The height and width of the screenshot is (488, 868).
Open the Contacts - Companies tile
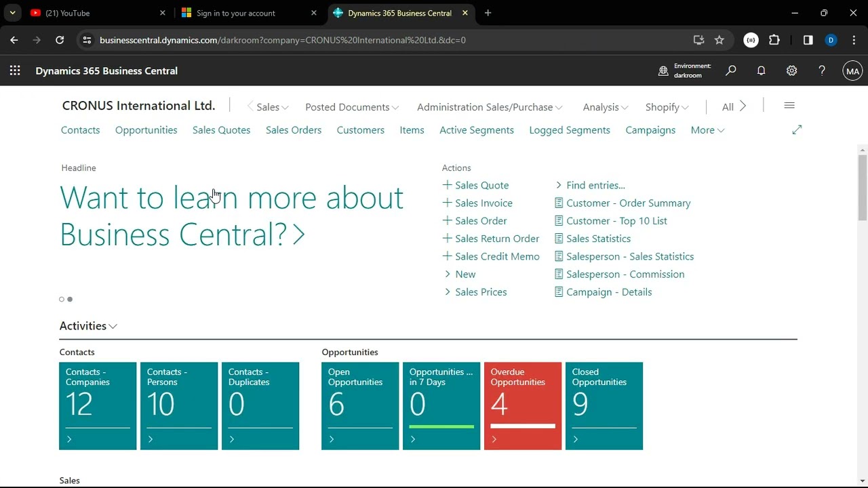pyautogui.click(x=98, y=406)
